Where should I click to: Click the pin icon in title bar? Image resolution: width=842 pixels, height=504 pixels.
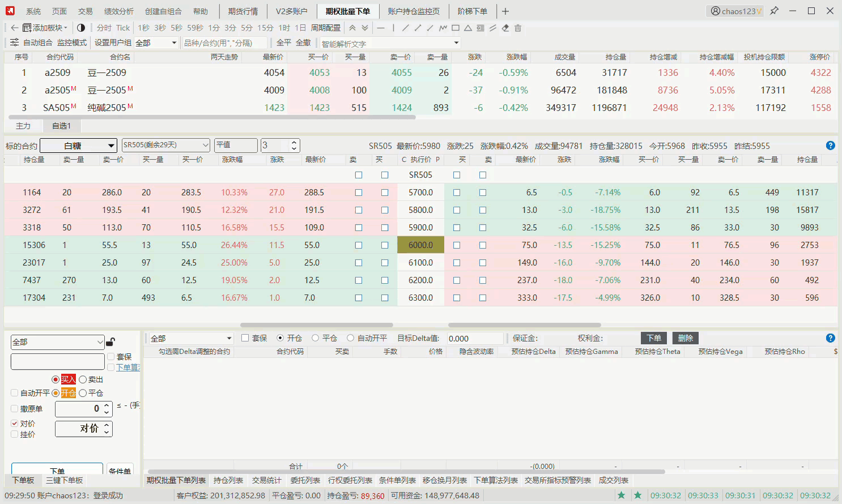774,11
